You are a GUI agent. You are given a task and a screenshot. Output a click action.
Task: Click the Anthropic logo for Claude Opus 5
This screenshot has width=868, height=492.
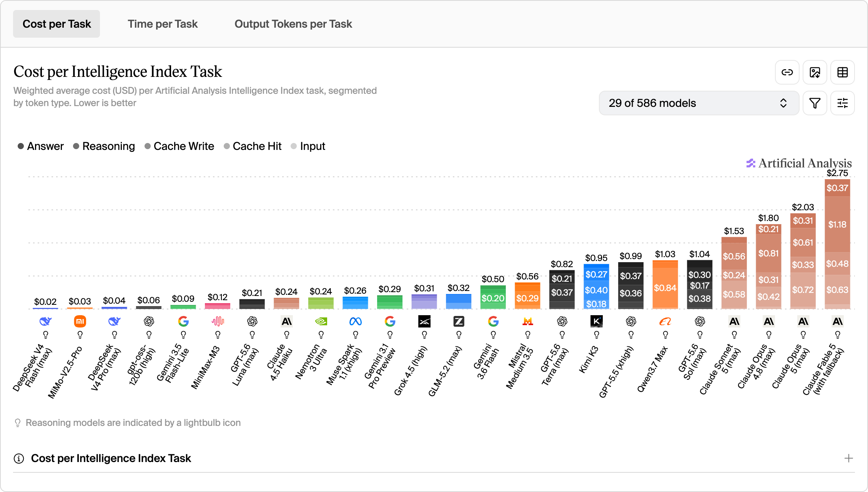[803, 321]
